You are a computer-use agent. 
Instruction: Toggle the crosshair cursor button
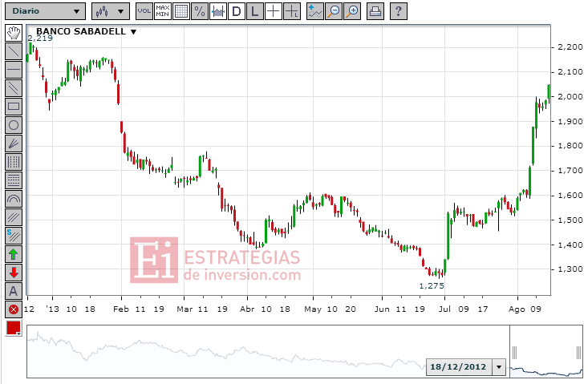click(x=274, y=11)
